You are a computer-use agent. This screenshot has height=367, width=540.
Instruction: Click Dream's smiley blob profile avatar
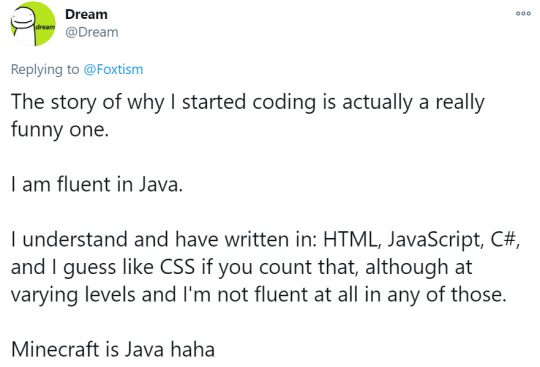click(33, 23)
